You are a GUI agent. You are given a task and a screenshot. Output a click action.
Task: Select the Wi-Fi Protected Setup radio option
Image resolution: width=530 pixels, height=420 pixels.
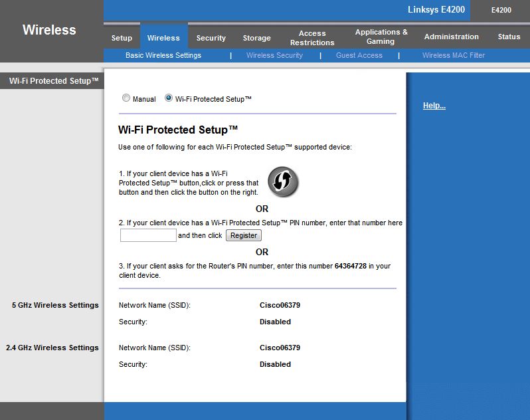(168, 98)
